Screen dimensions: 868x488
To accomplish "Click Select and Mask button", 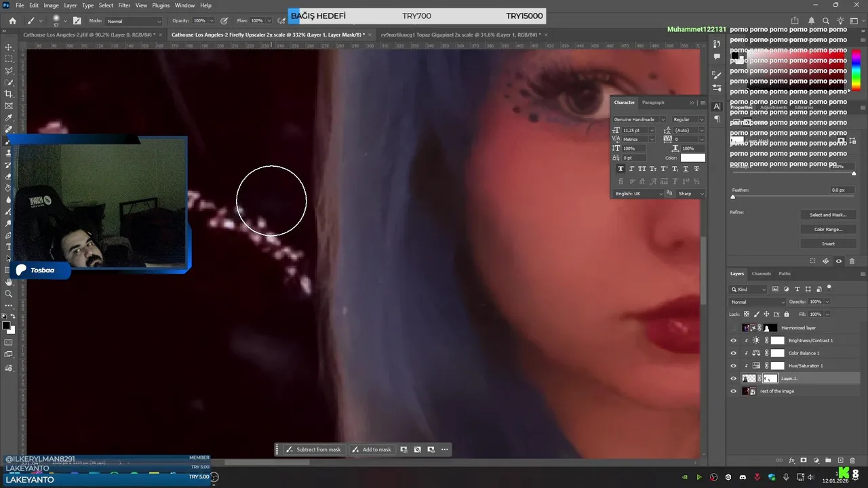I will tap(828, 215).
